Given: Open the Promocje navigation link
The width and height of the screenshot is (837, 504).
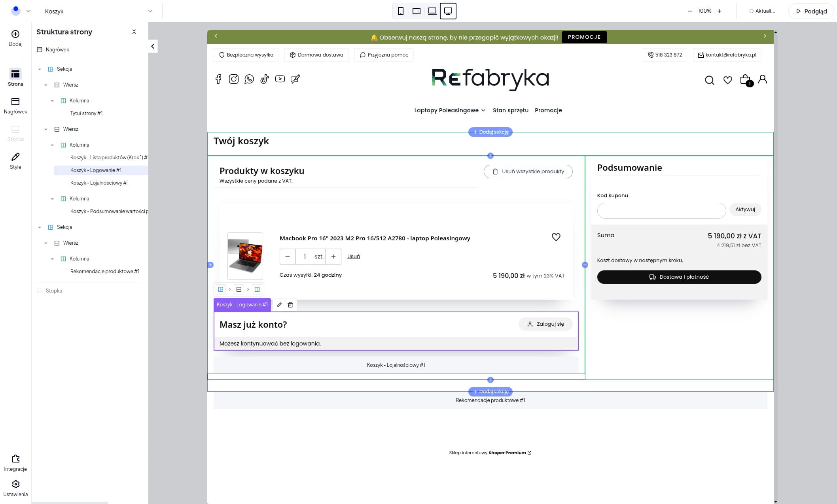Looking at the screenshot, I should pyautogui.click(x=548, y=110).
